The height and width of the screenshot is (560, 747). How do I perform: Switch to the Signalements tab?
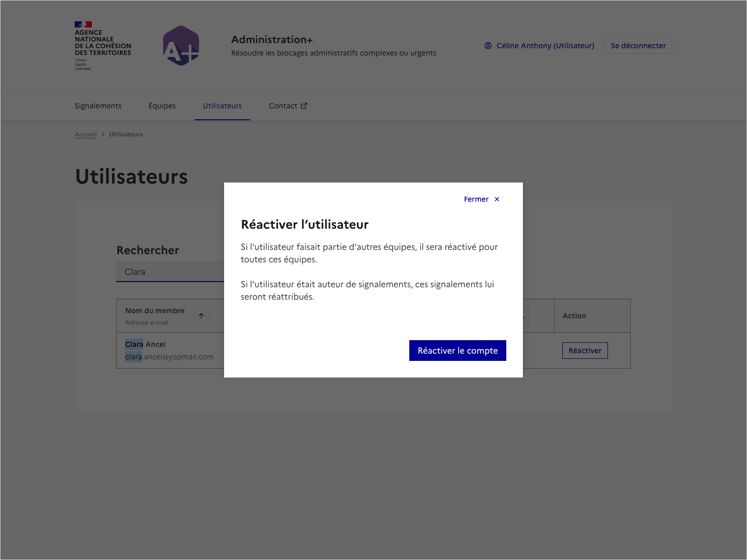tap(98, 106)
